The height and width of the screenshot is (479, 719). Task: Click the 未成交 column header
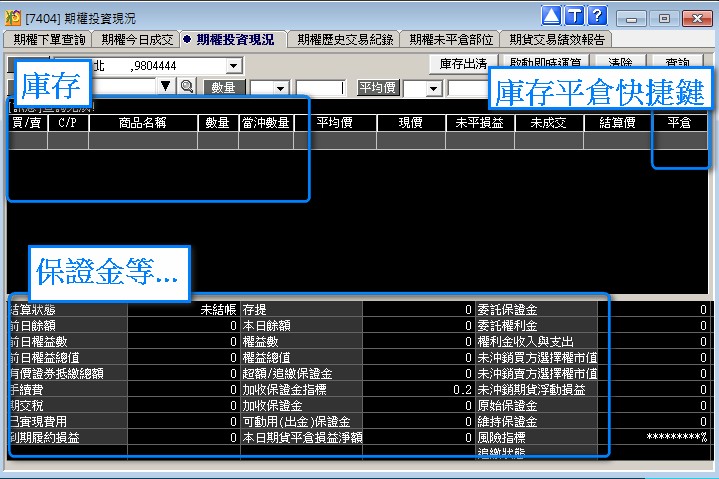[x=548, y=123]
